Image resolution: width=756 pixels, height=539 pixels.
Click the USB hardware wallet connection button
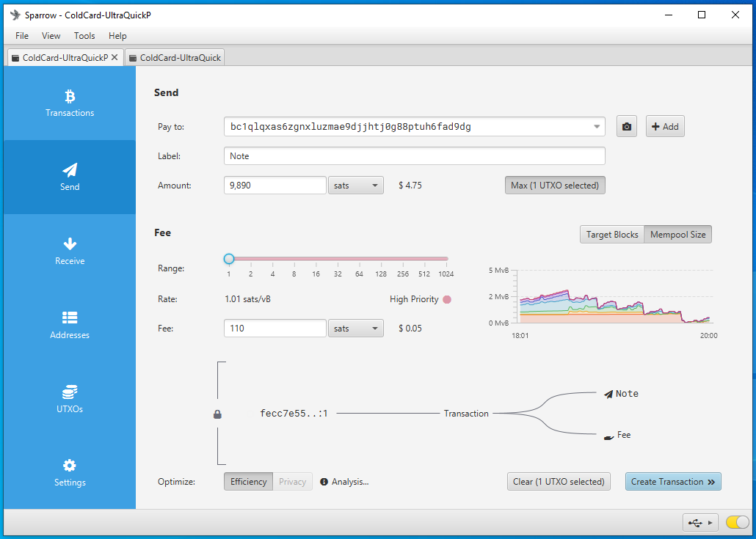pyautogui.click(x=700, y=523)
